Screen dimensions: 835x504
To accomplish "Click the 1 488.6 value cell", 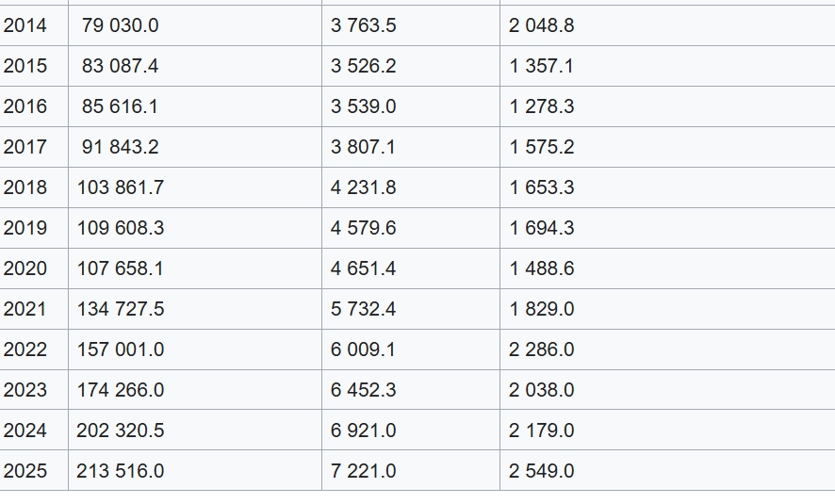I will point(541,268).
